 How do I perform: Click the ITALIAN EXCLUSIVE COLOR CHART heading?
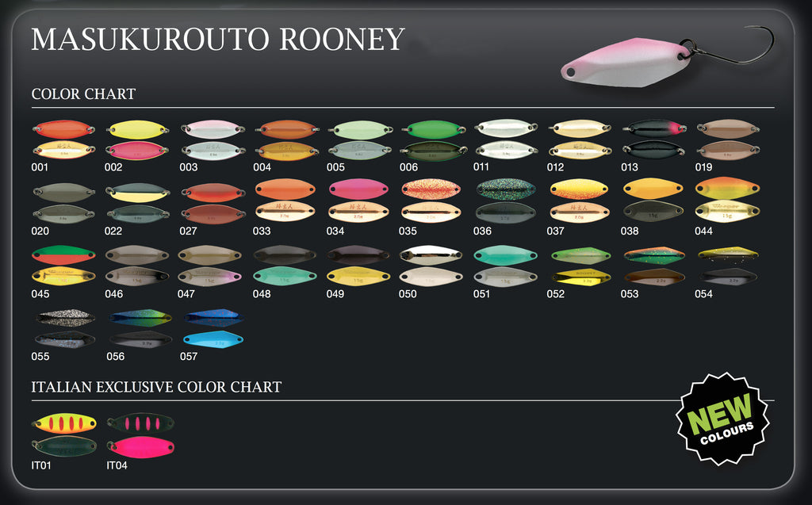point(156,388)
